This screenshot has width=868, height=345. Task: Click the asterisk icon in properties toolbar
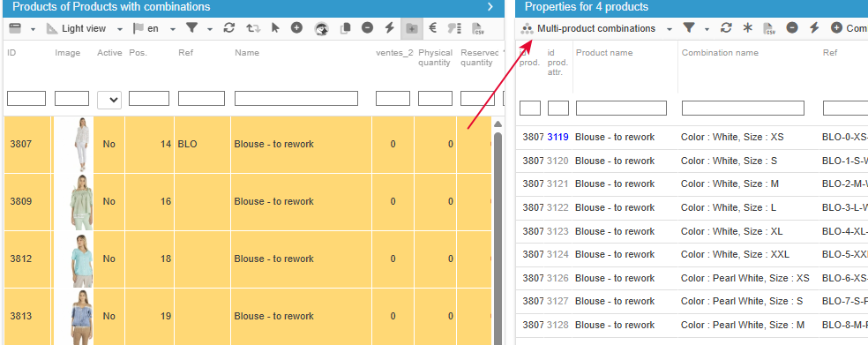tap(748, 28)
